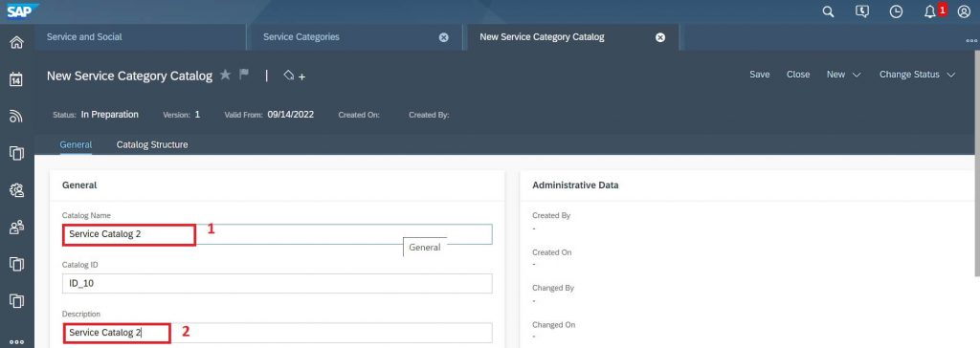Open the calendar icon in sidebar
This screenshot has height=348, width=980.
17,79
